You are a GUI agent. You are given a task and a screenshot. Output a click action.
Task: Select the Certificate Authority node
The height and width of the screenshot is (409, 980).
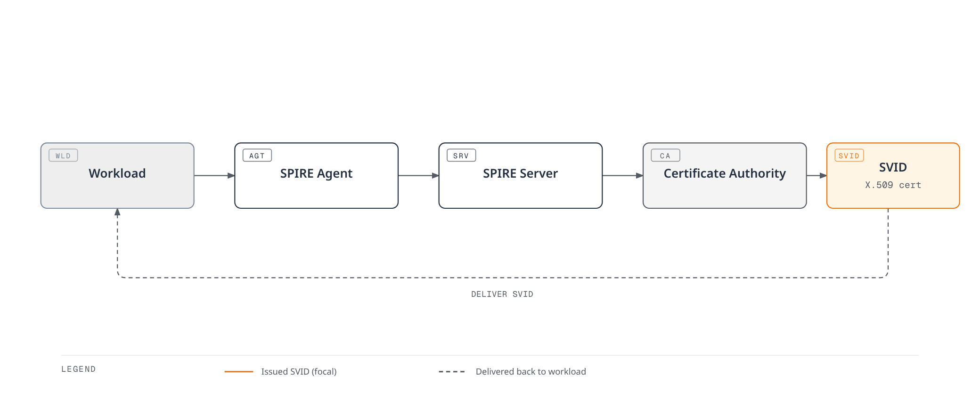[x=725, y=175]
